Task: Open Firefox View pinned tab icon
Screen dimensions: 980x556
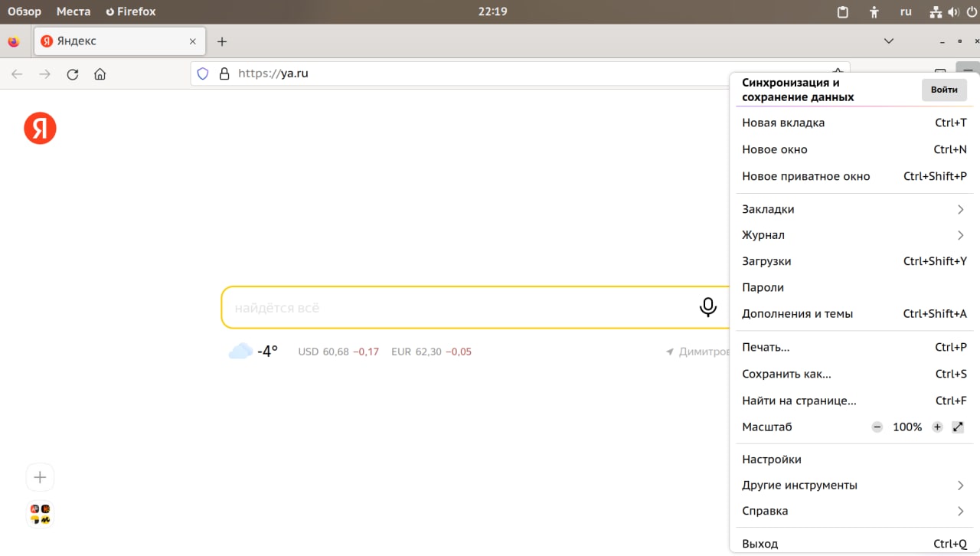Action: tap(14, 41)
